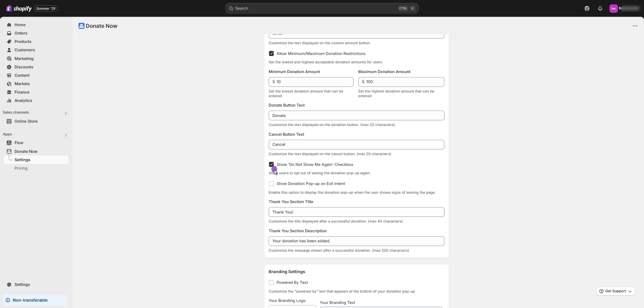Click the Orders inbox icon
Viewport: 644px width, 308px height.
coord(9,33)
